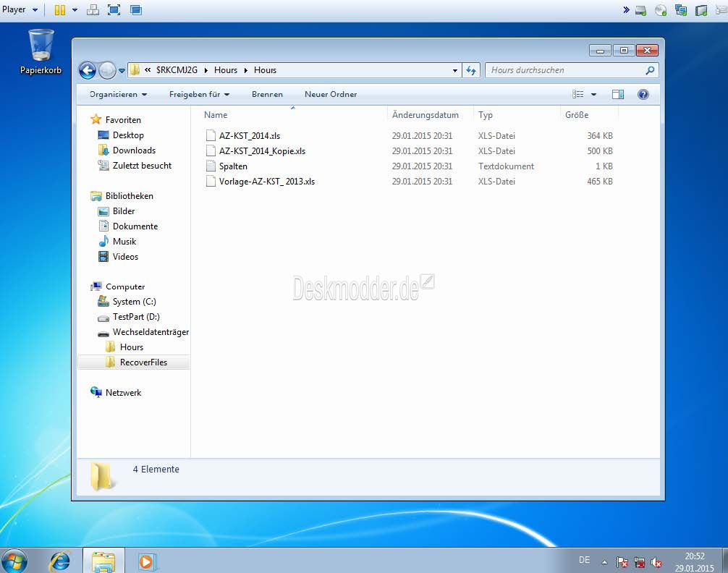Click Neuer Ordner to create a folder

point(331,94)
